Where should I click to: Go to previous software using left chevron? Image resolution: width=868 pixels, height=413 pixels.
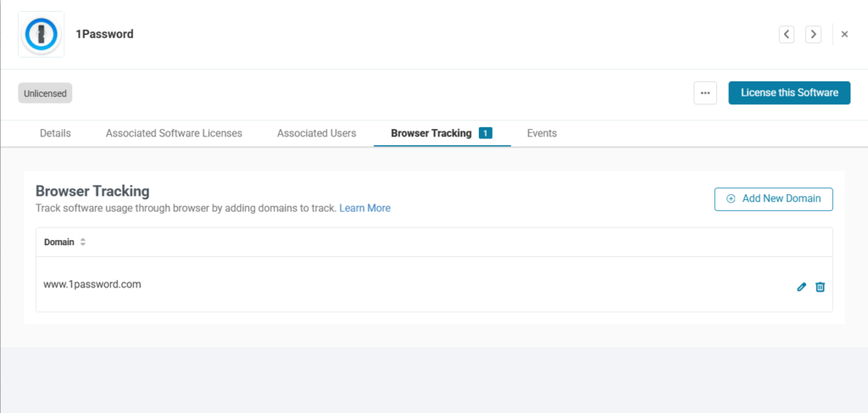pos(787,34)
